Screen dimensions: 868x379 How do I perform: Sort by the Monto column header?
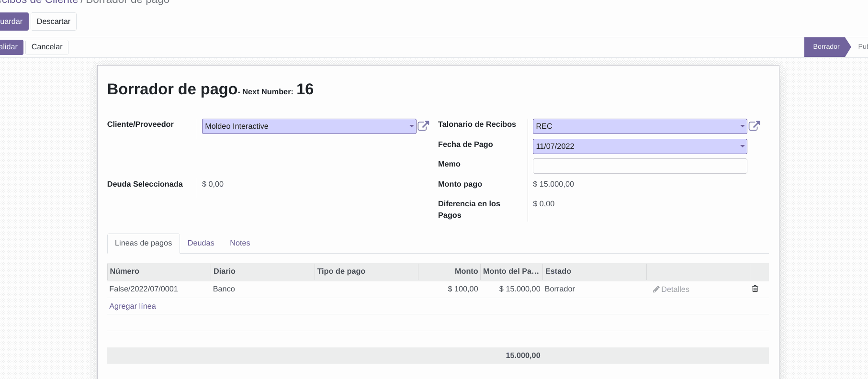[x=449, y=271]
